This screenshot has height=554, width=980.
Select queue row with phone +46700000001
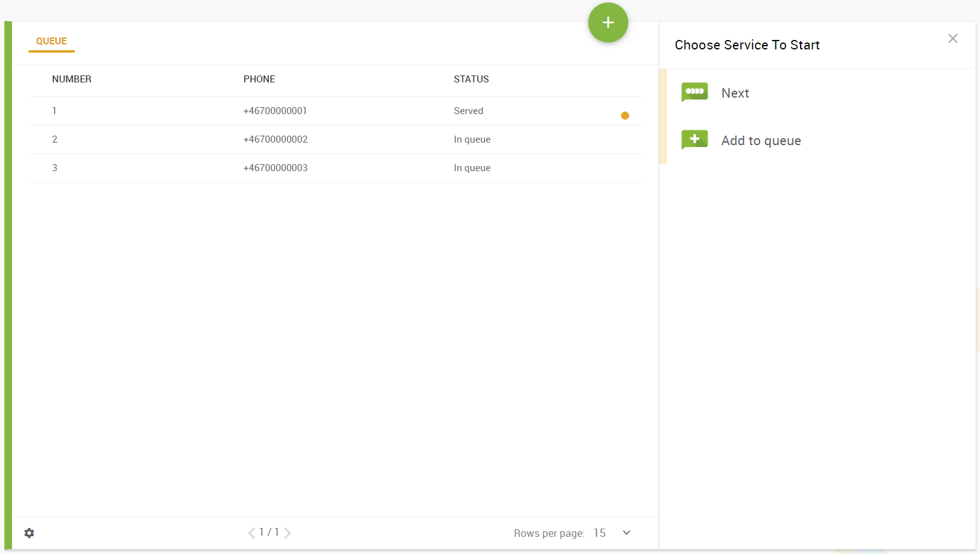(275, 111)
